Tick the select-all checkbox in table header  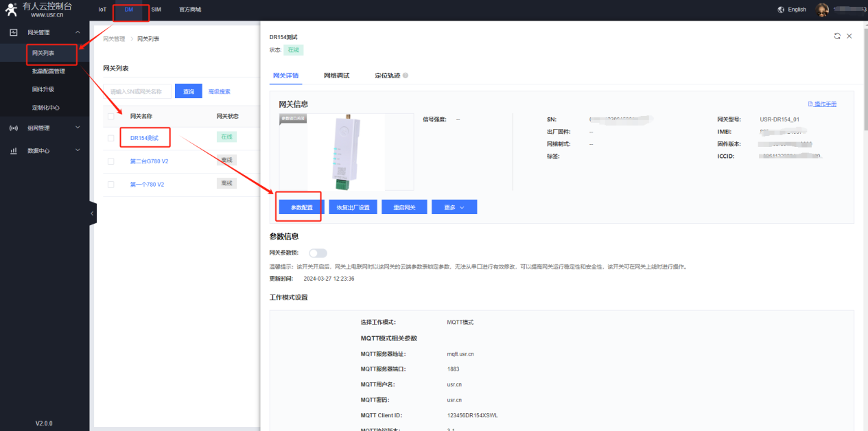pos(111,116)
